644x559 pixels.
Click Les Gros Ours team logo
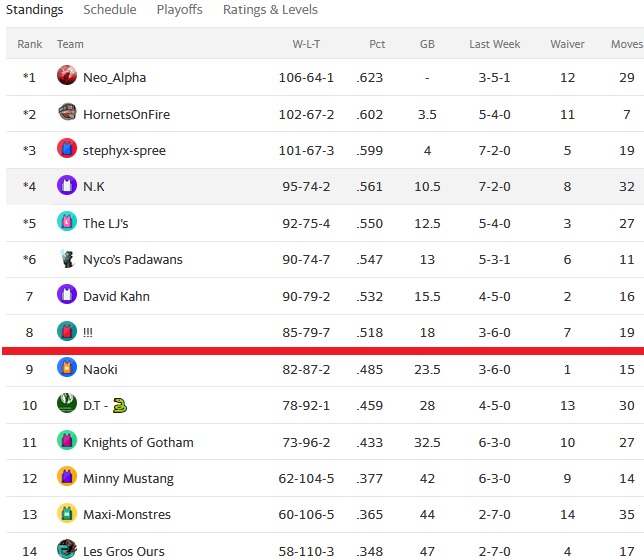tap(67, 549)
